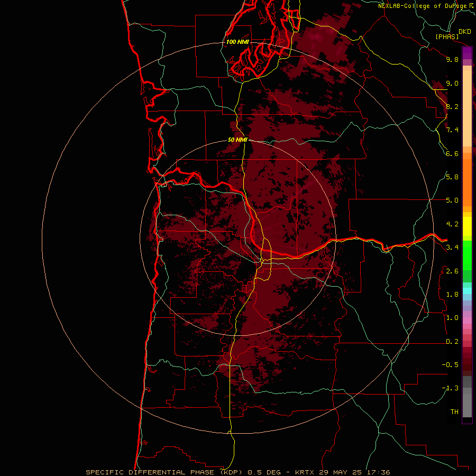
Task: Click the 1.8 scale value
Action: click(x=452, y=295)
